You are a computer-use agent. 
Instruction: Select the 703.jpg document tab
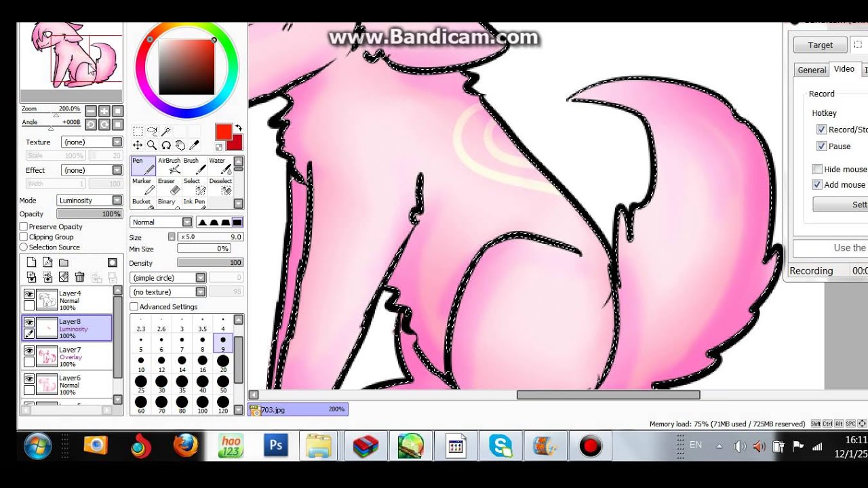pyautogui.click(x=298, y=409)
